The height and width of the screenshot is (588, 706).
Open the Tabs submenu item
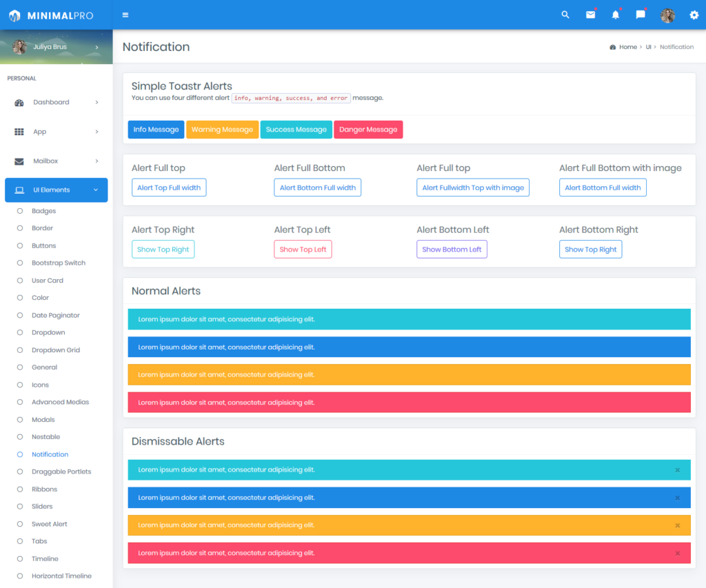click(39, 541)
